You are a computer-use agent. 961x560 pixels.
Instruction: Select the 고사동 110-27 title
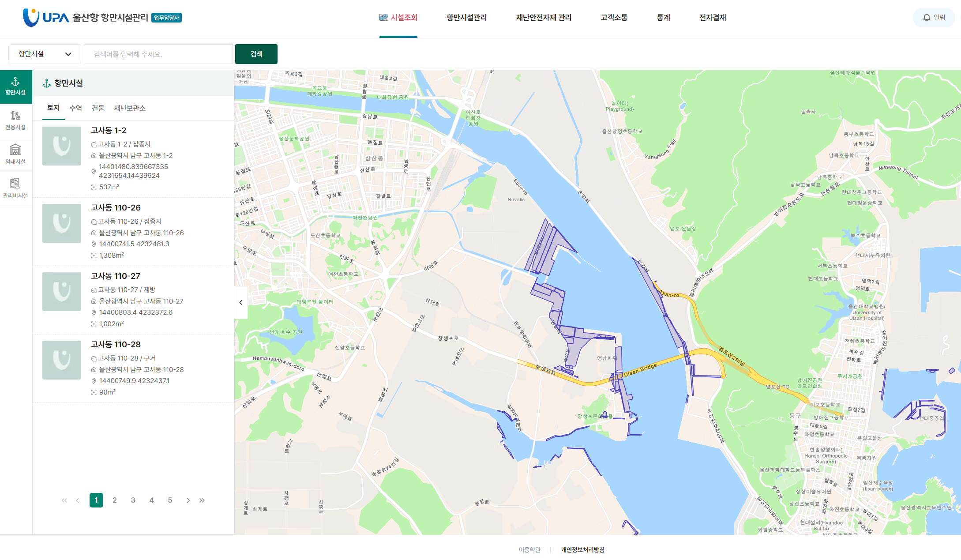tap(116, 276)
